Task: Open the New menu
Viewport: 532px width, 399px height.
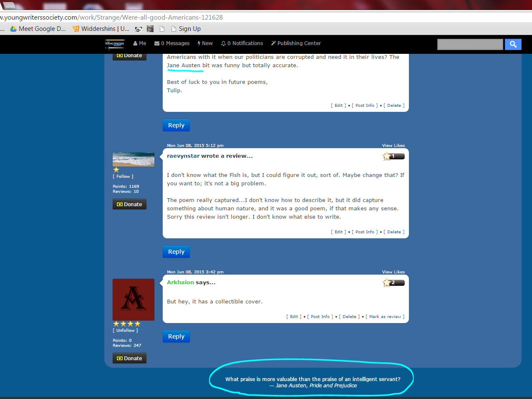Action: [205, 43]
